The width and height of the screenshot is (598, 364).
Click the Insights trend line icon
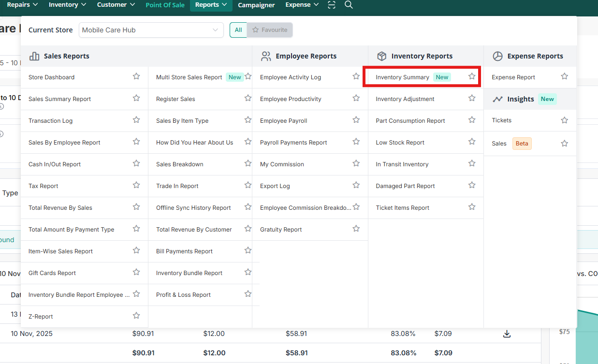coord(497,99)
